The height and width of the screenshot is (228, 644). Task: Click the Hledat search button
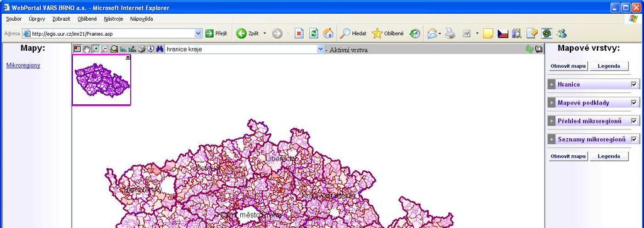[x=353, y=34]
